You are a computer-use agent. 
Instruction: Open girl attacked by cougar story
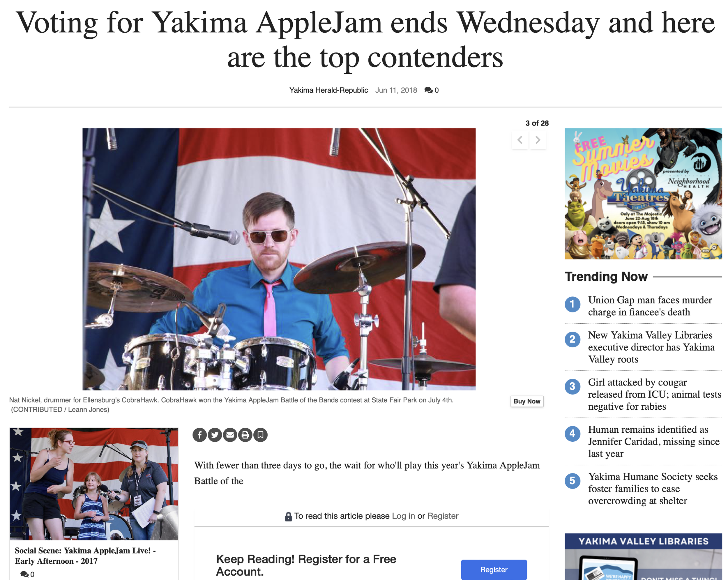(654, 394)
